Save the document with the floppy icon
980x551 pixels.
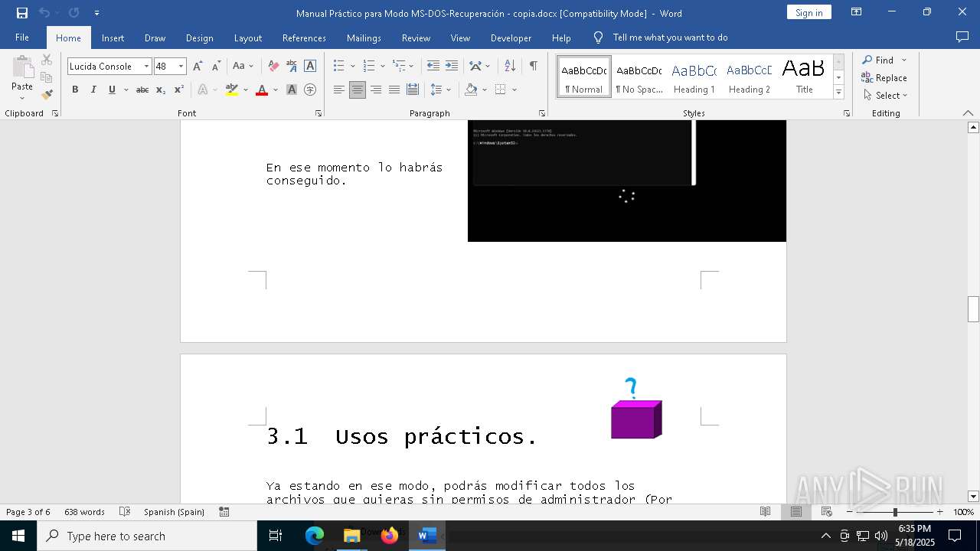[22, 13]
